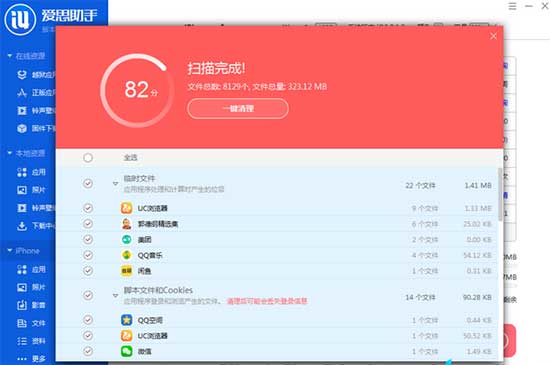Open the ringtone icon under 本地资源

tap(22, 208)
